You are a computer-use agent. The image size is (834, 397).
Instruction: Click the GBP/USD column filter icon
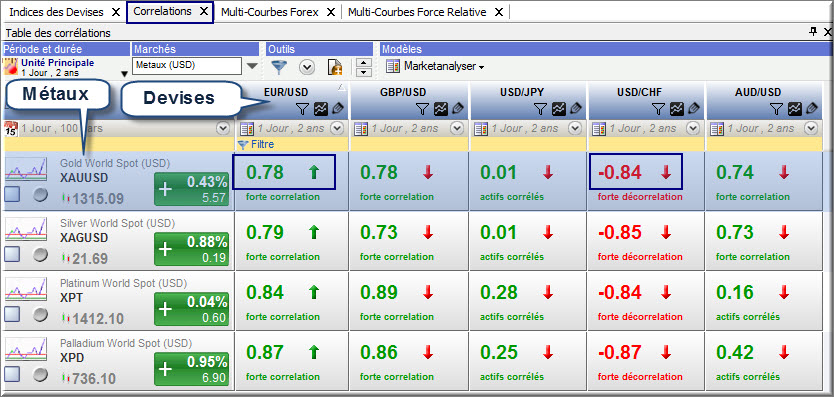click(422, 109)
